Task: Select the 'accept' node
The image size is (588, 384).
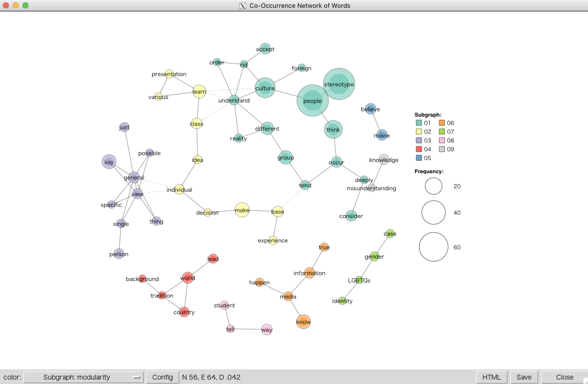Action: (265, 49)
